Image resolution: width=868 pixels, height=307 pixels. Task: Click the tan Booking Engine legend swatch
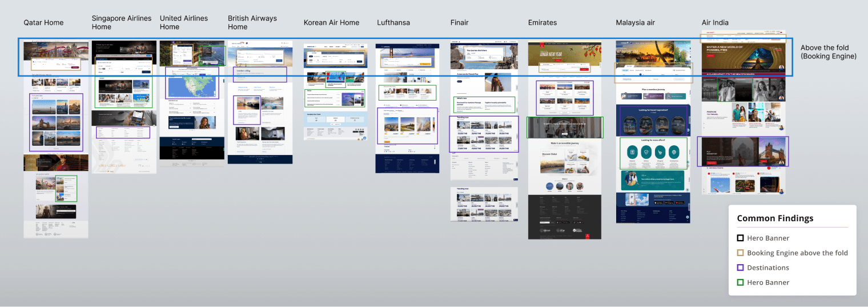coord(740,253)
